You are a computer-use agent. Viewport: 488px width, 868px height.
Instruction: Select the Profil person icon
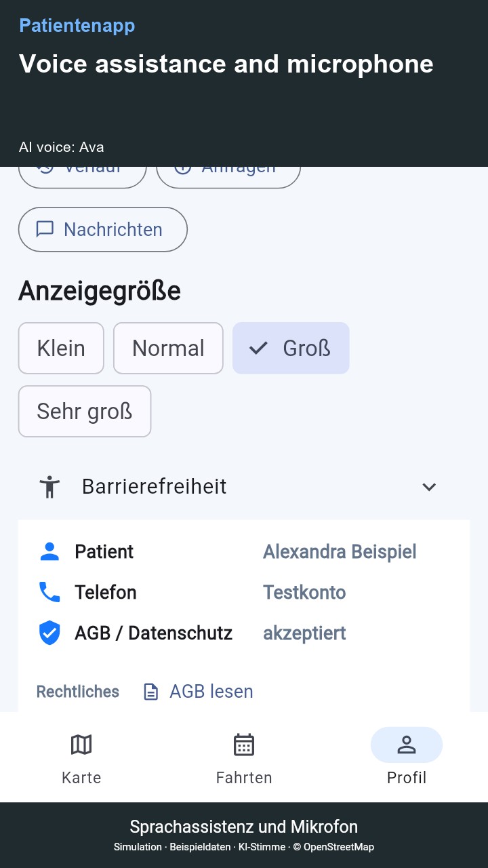[407, 745]
